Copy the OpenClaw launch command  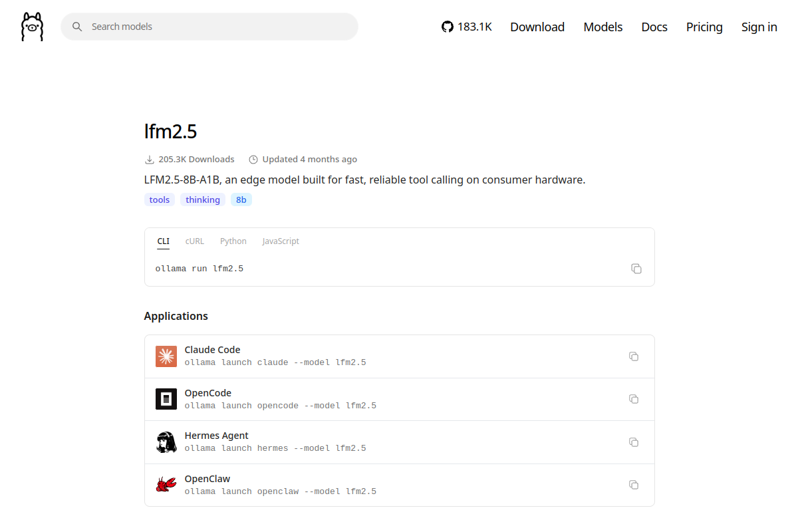pyautogui.click(x=634, y=485)
